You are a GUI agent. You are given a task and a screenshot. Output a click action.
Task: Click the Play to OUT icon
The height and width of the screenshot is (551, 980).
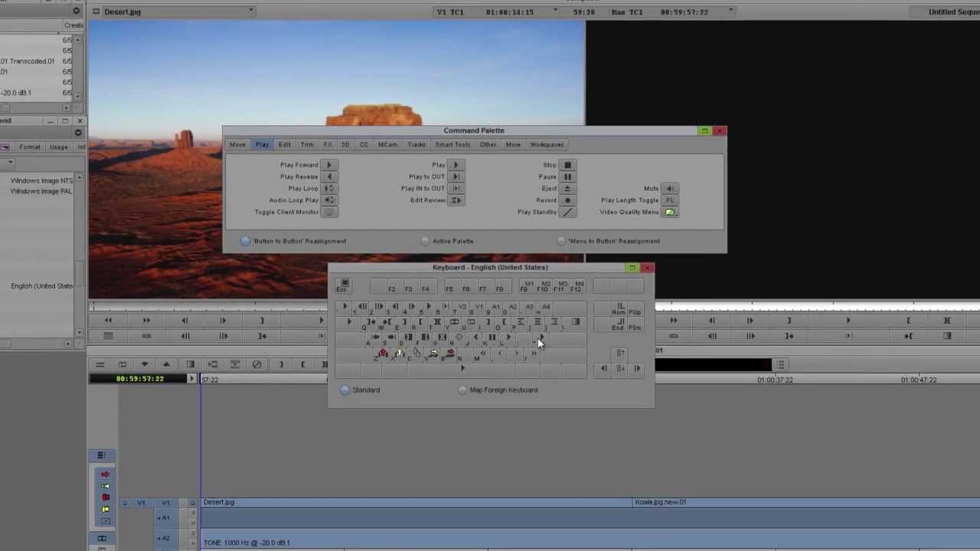[456, 177]
